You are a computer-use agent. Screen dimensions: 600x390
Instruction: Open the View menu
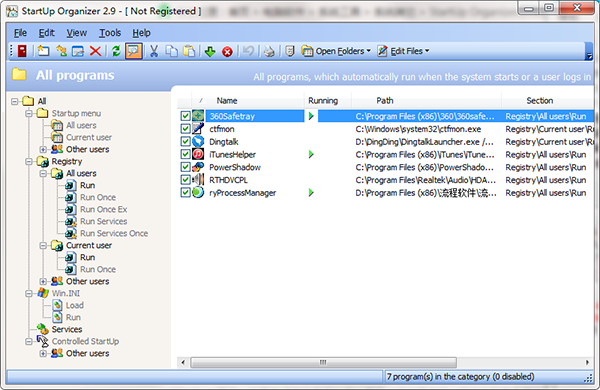pos(77,33)
